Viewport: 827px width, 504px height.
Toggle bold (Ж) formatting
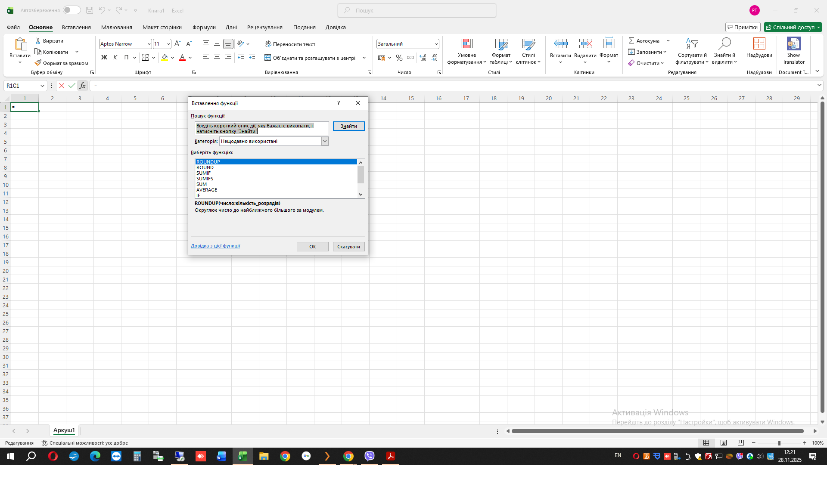(104, 58)
